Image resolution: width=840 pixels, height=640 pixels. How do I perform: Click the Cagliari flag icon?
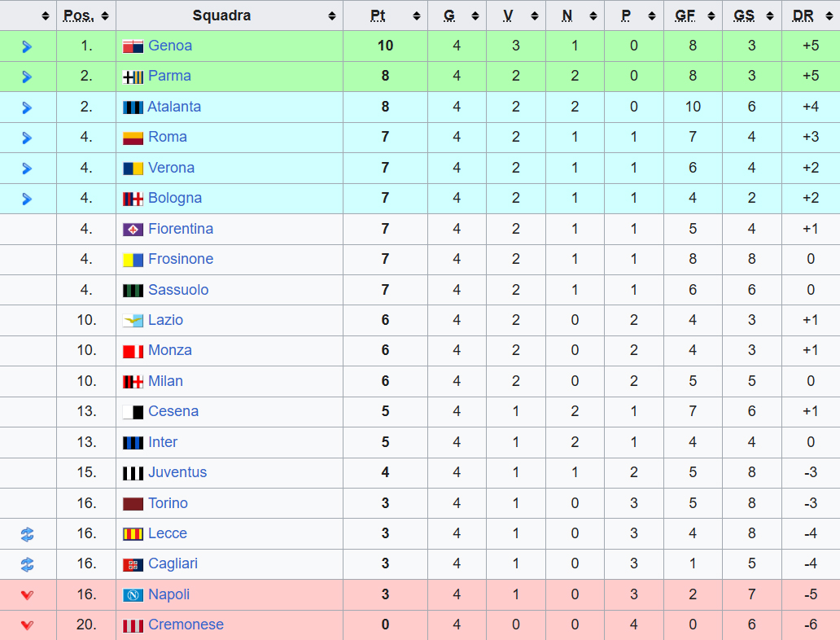(133, 564)
